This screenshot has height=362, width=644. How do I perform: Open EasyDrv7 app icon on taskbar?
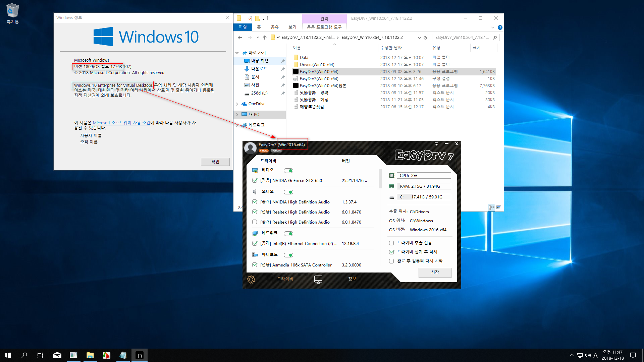tap(140, 355)
